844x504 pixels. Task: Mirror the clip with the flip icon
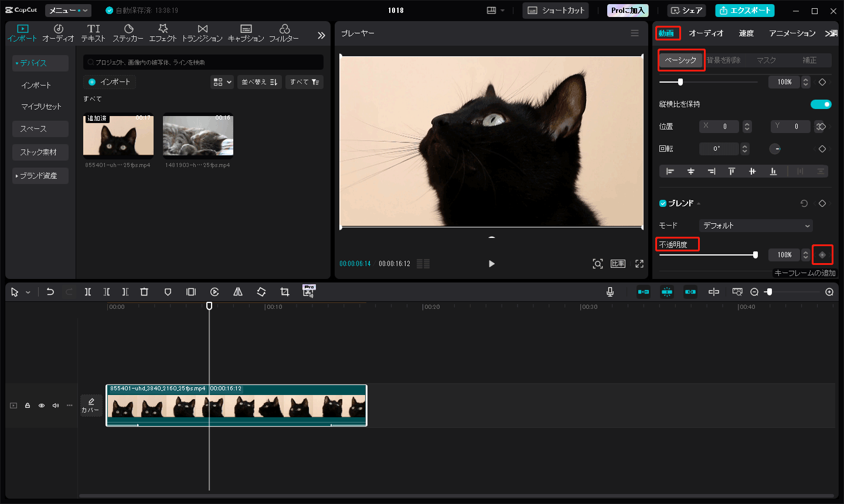click(x=238, y=292)
